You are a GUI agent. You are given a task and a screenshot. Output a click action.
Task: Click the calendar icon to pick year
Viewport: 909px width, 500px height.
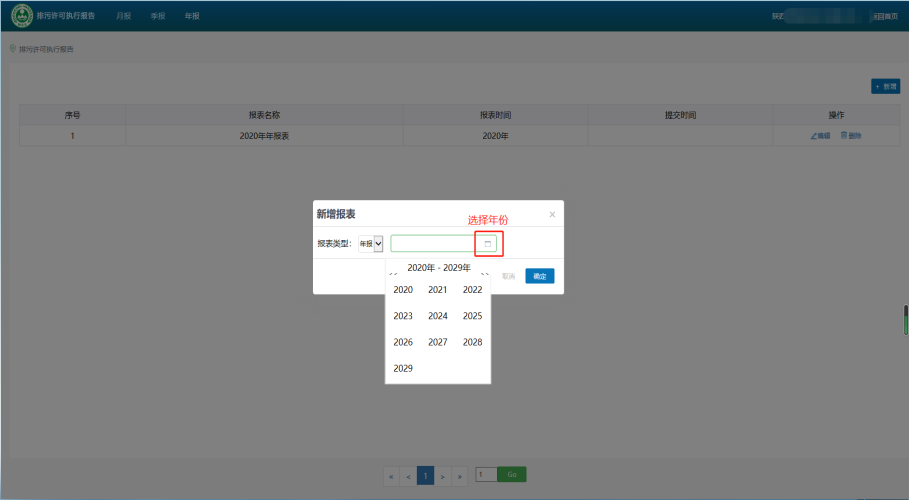(x=488, y=243)
